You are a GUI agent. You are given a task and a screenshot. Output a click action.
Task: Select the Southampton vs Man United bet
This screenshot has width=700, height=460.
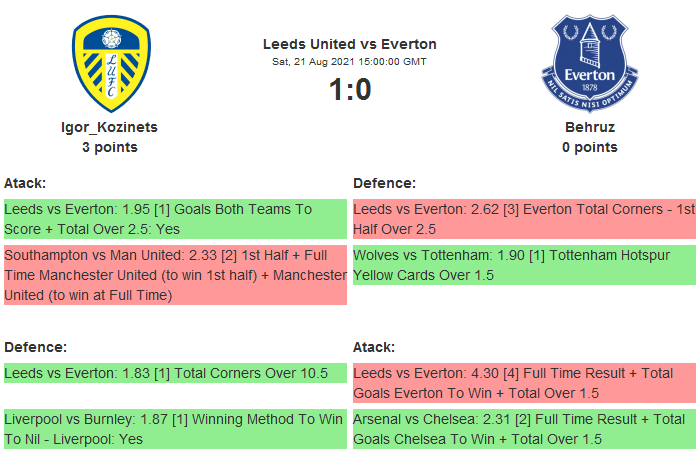tap(175, 275)
